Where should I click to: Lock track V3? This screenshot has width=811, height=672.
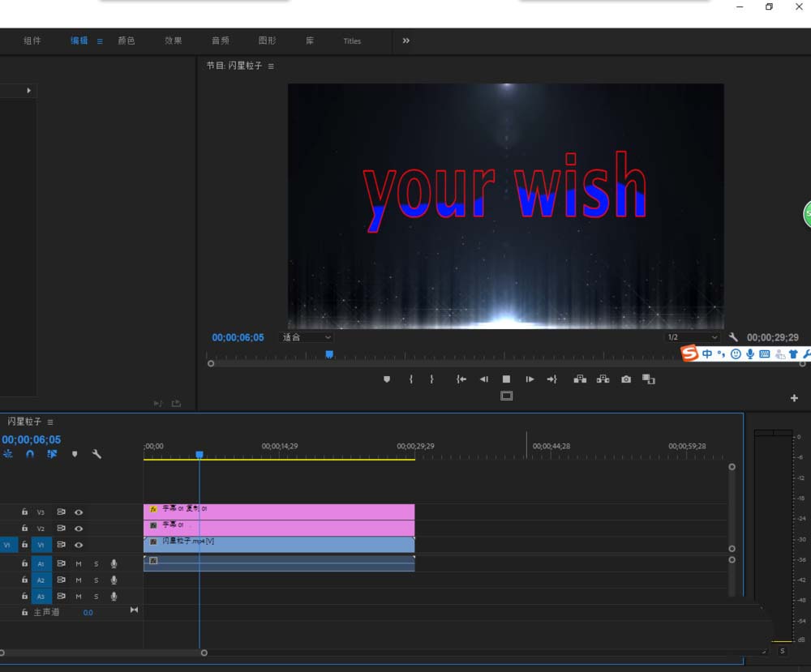point(24,511)
